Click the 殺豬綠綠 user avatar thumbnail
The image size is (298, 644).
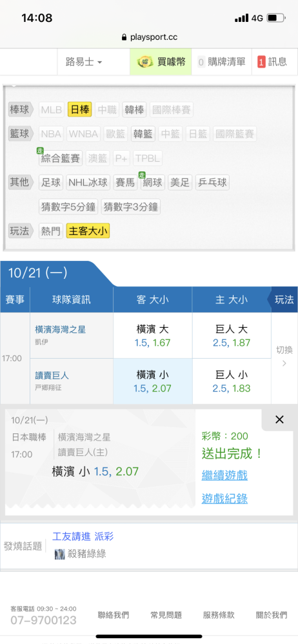click(x=60, y=554)
